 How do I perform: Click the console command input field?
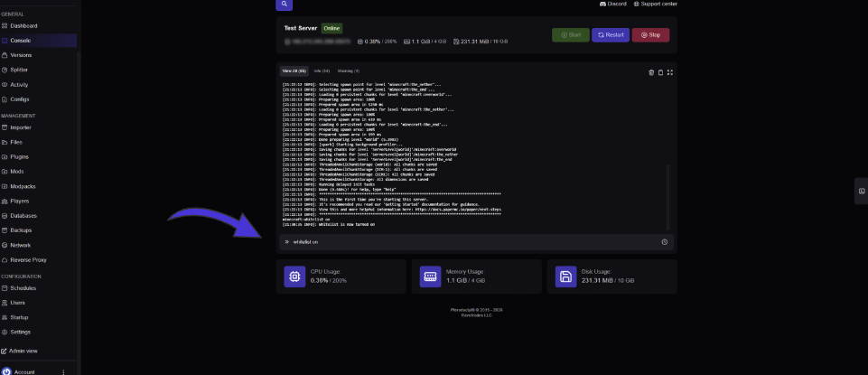pos(476,242)
